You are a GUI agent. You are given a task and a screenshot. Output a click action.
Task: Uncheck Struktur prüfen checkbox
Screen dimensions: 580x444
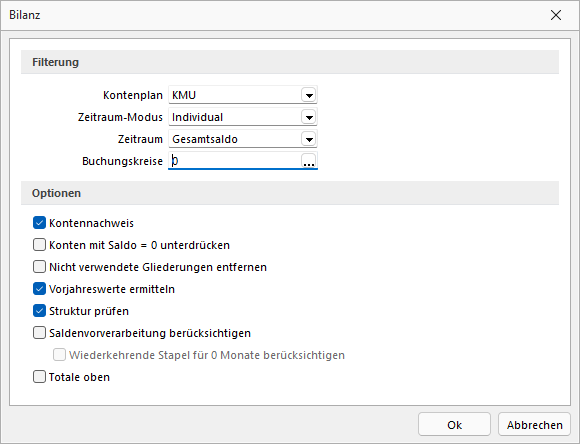click(39, 311)
